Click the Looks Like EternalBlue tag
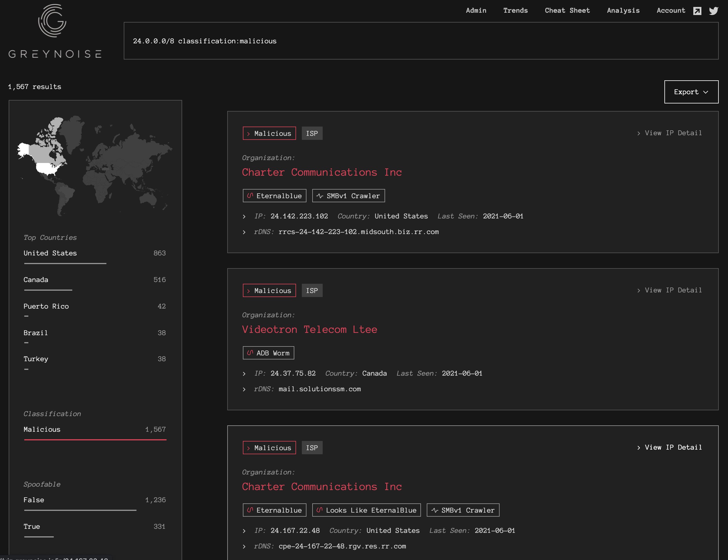The width and height of the screenshot is (728, 560). tap(366, 510)
